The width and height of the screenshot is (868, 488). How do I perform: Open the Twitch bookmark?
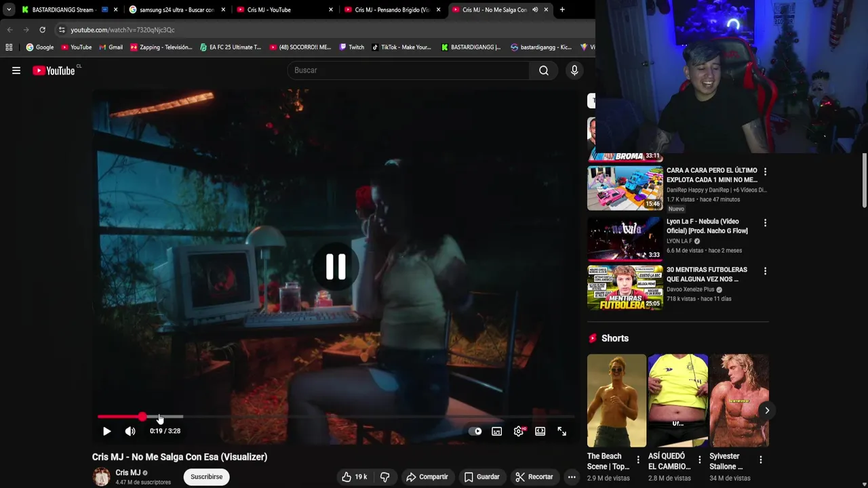click(352, 47)
